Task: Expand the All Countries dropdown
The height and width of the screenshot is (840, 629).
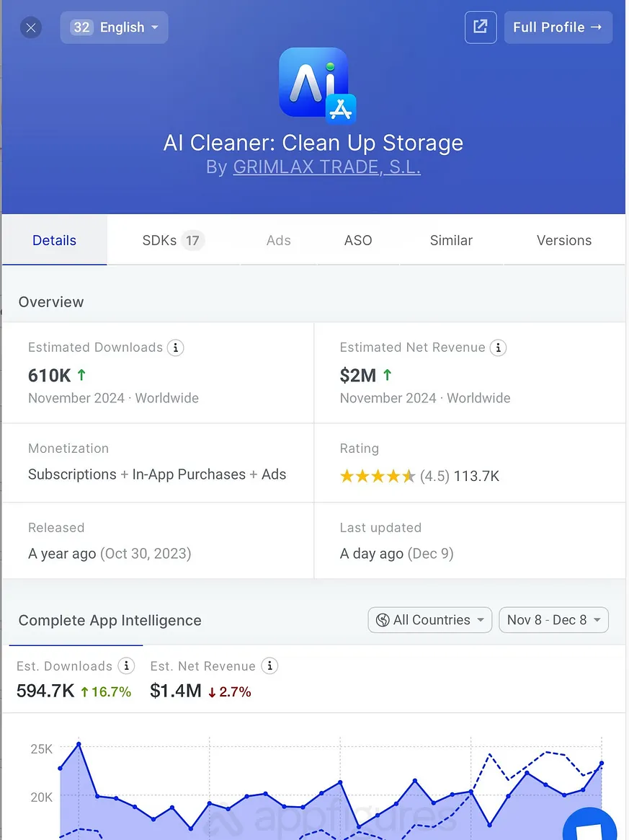Action: (x=430, y=620)
